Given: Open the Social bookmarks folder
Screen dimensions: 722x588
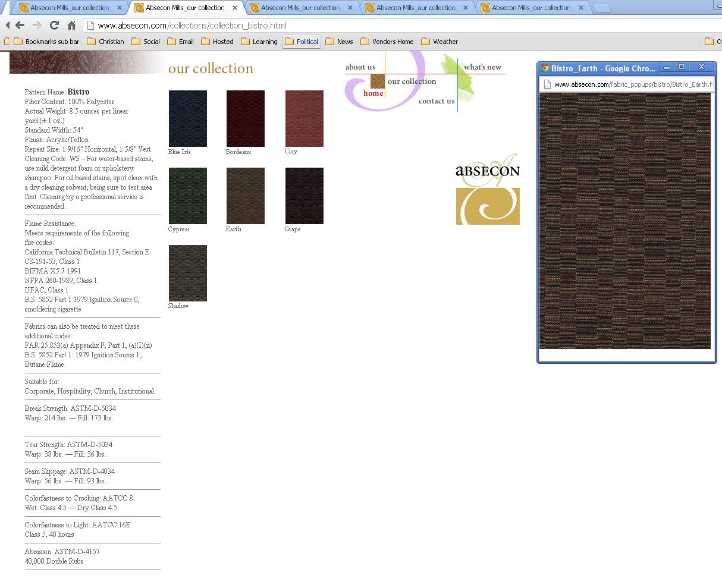Looking at the screenshot, I should click(146, 42).
